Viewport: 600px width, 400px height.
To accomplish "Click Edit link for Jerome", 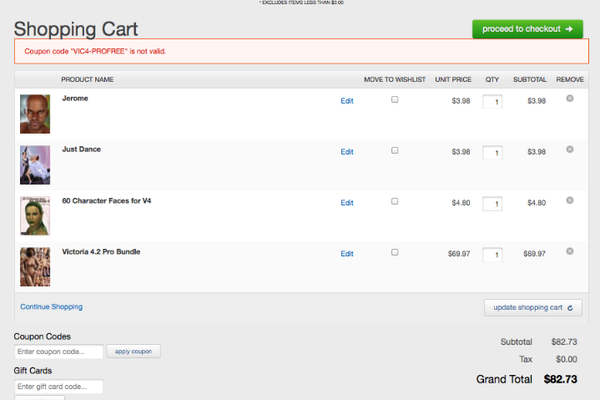I will [x=347, y=101].
